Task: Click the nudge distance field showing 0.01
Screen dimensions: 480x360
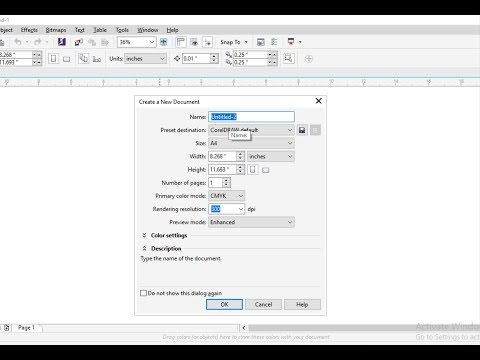Action: click(x=196, y=59)
